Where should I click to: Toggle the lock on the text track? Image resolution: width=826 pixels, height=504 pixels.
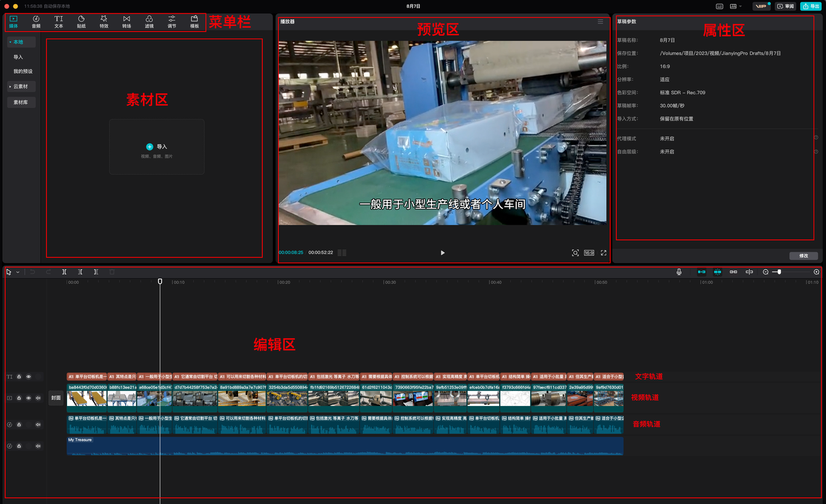(x=19, y=377)
